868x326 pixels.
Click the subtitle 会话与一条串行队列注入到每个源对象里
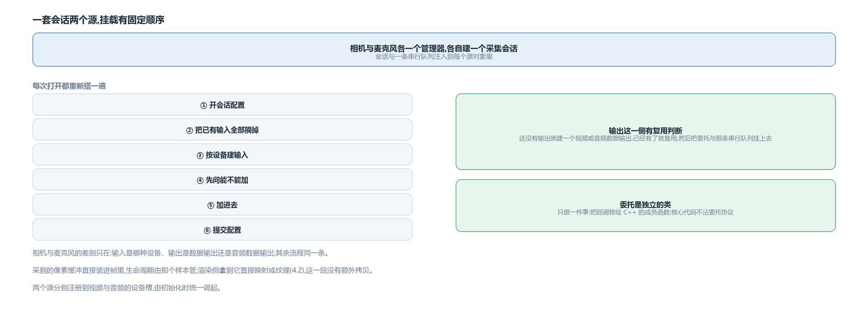434,57
